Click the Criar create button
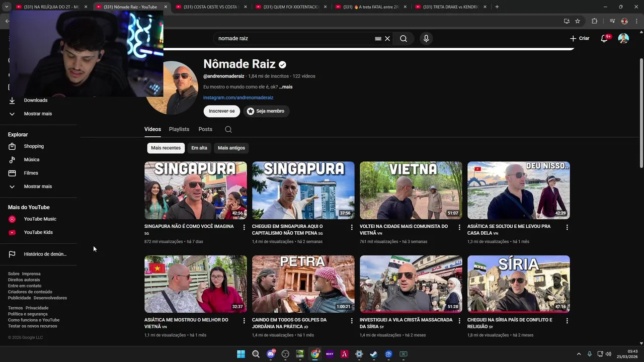Screen dimensions: 644x362 [x=580, y=38]
